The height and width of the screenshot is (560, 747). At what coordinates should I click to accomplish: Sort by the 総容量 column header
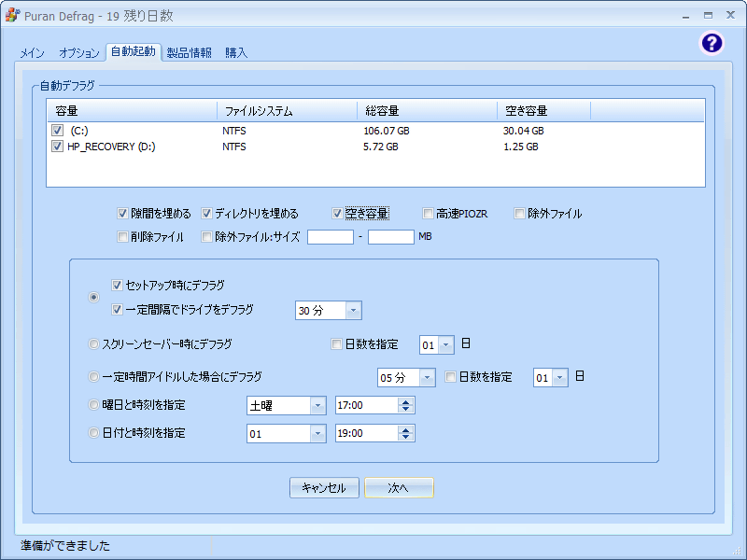click(x=428, y=111)
